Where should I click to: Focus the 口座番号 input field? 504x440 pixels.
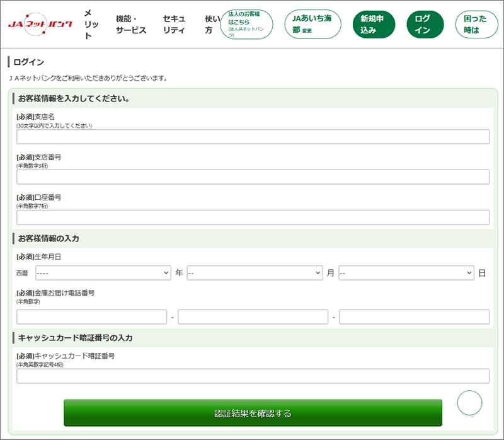(x=253, y=217)
